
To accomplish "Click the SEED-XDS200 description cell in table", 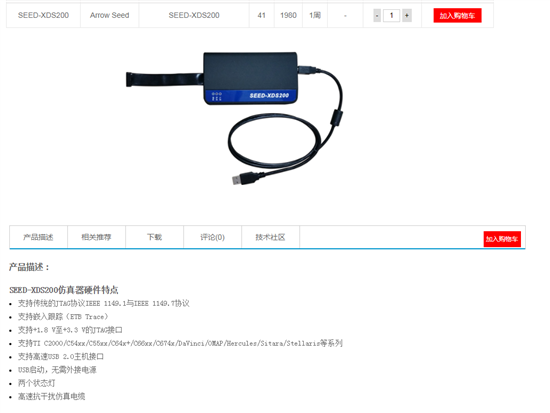I will [194, 15].
